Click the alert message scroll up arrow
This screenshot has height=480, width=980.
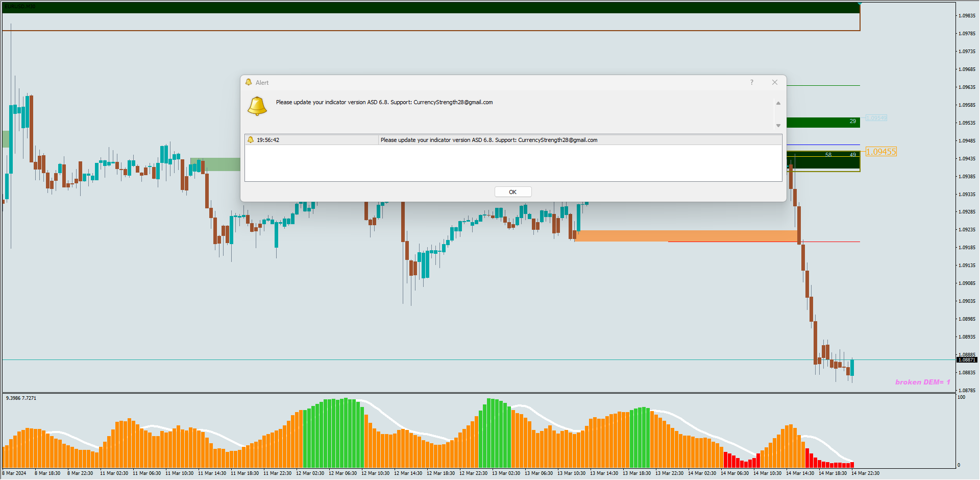(x=778, y=103)
